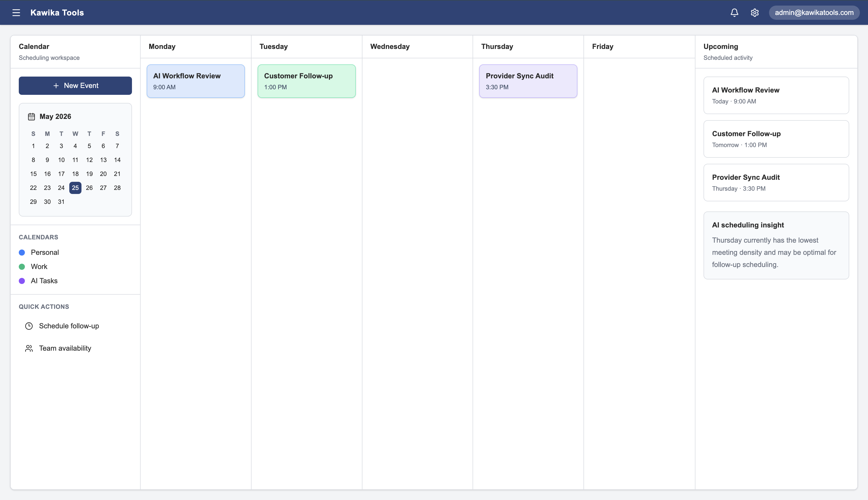Open AI Workflow Review event on Monday
This screenshot has height=500, width=868.
pyautogui.click(x=196, y=81)
